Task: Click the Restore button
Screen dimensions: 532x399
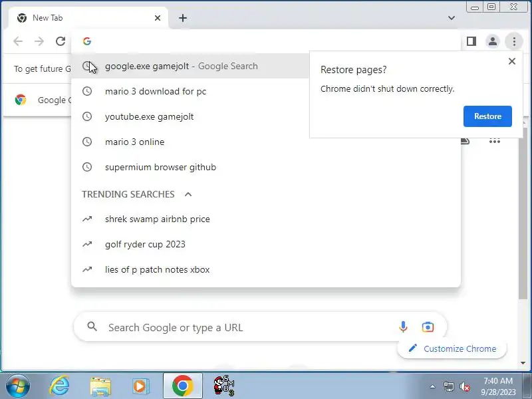Action: coord(487,116)
